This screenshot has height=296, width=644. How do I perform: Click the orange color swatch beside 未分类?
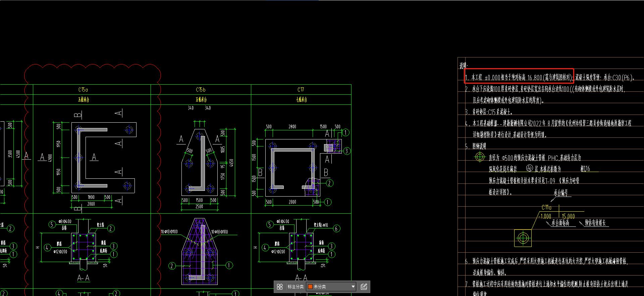[x=310, y=287]
